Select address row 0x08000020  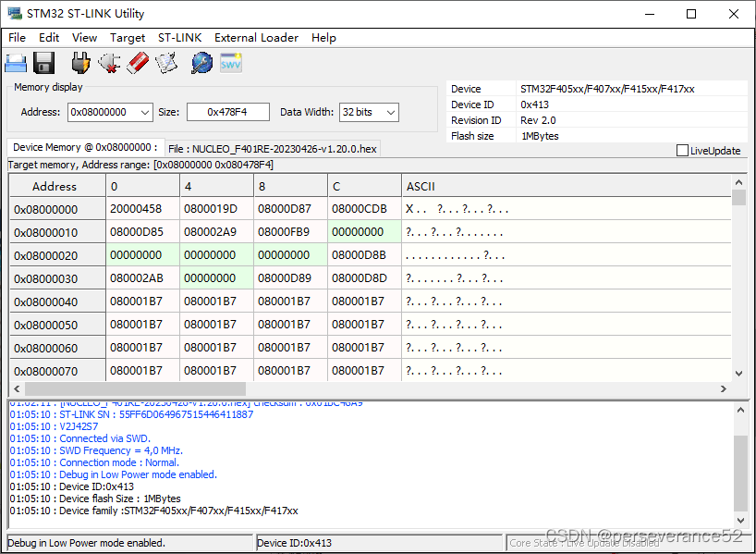tap(57, 255)
